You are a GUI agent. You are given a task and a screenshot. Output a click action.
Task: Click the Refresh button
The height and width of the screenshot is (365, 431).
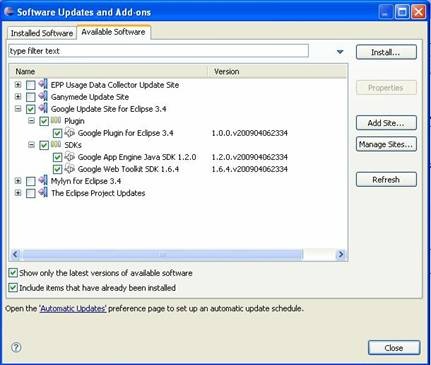pyautogui.click(x=386, y=180)
